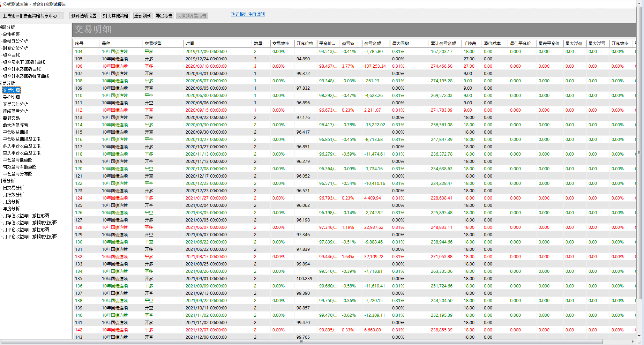The width and height of the screenshot is (644, 345).
Task: Open 测评选项设置 button
Action: click(84, 16)
